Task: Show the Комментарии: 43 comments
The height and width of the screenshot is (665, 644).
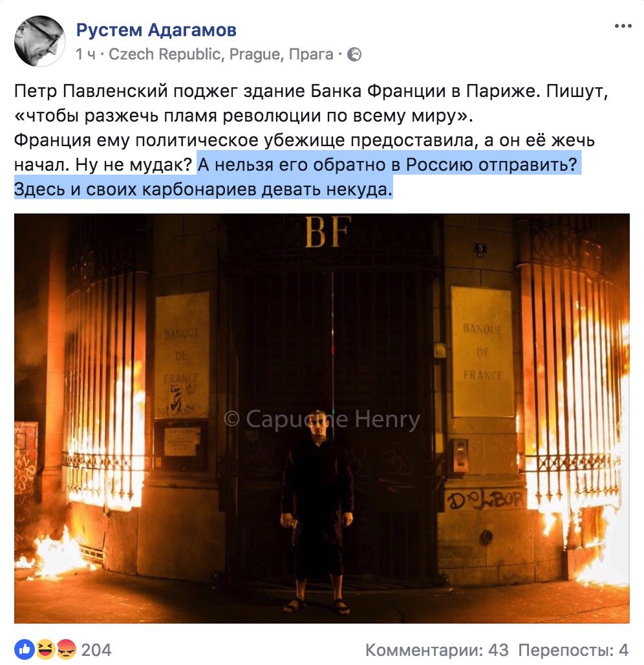Action: coord(436,649)
